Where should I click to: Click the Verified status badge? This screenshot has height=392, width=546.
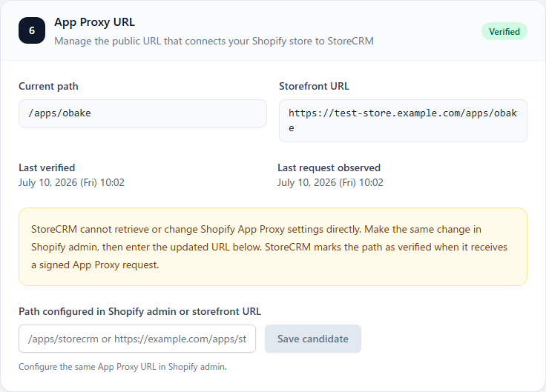(504, 32)
